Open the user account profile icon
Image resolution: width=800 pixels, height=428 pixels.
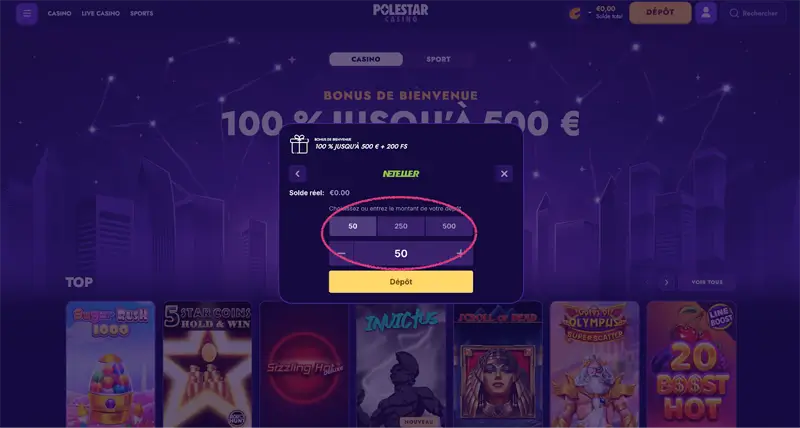tap(706, 13)
